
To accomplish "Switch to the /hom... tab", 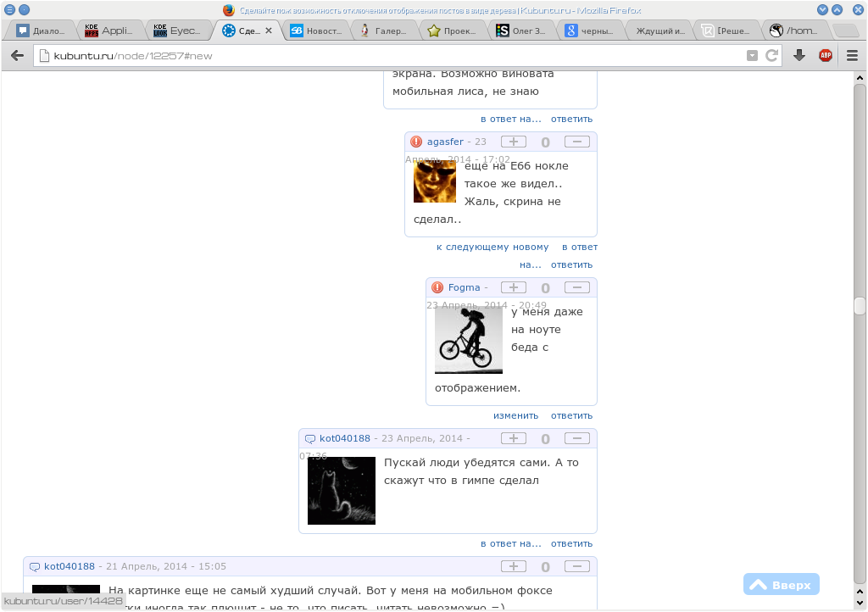I will [x=796, y=31].
